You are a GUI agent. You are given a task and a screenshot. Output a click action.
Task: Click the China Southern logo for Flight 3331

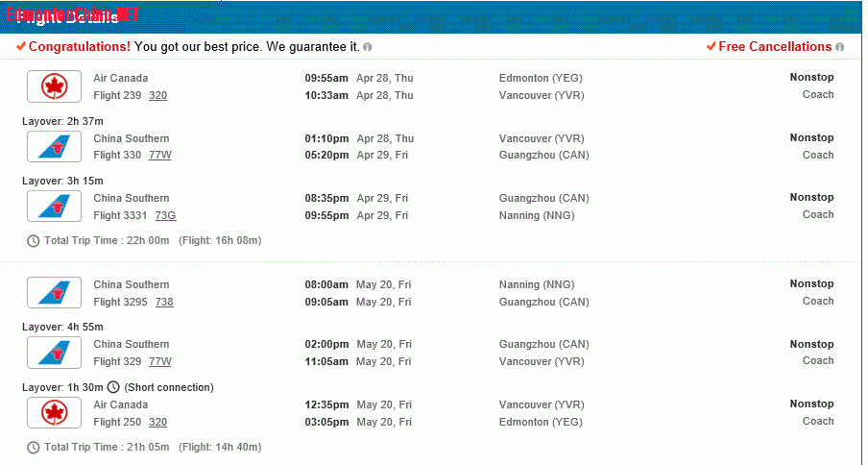tap(54, 206)
